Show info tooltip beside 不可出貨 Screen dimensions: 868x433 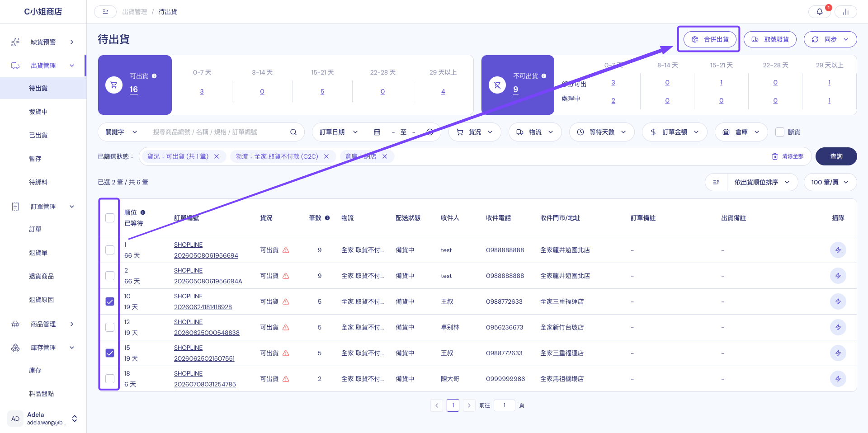544,76
